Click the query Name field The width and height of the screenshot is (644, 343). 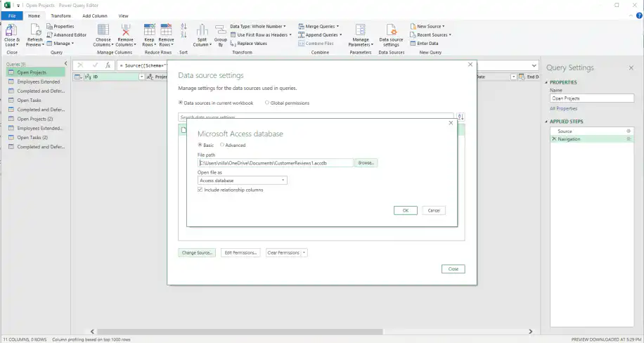592,98
